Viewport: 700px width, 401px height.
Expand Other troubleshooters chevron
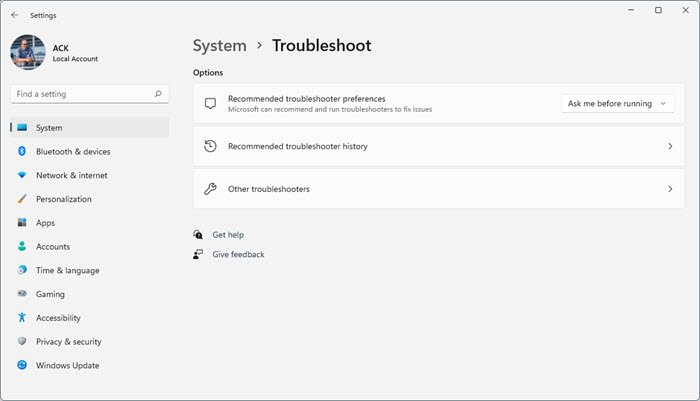(x=669, y=188)
